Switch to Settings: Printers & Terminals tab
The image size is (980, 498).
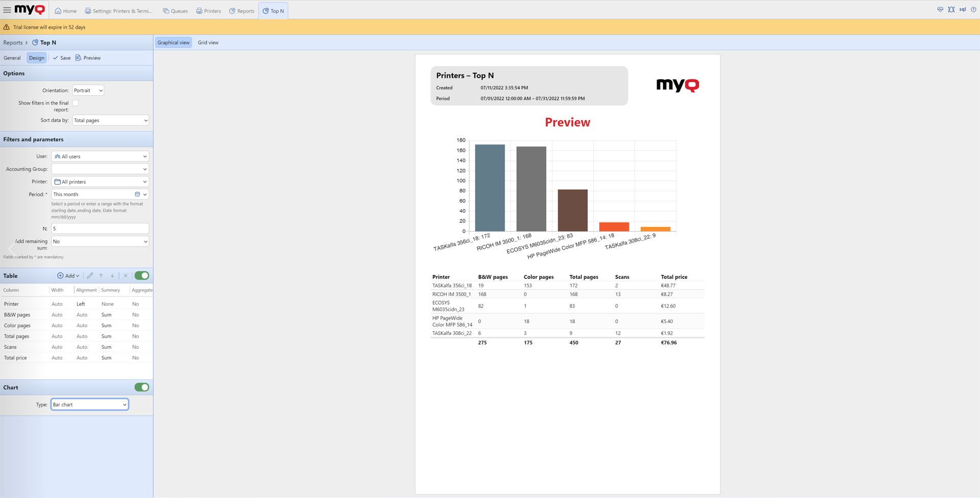click(119, 11)
